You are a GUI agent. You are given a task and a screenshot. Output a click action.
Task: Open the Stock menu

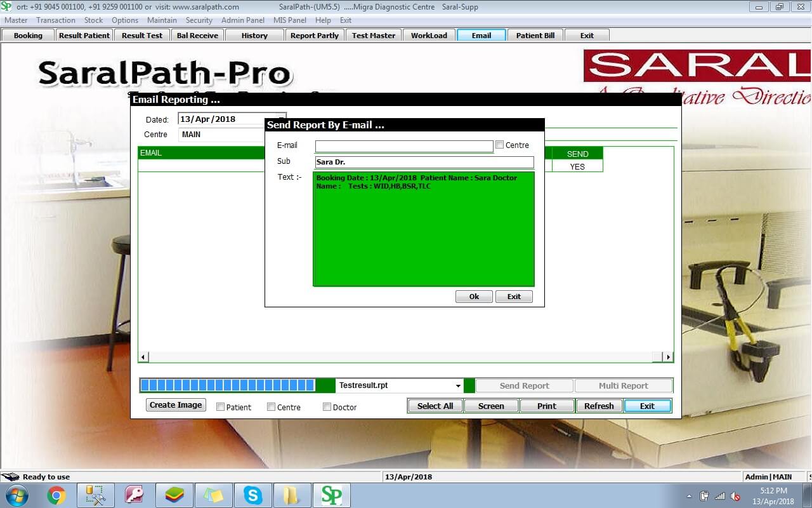[x=93, y=20]
